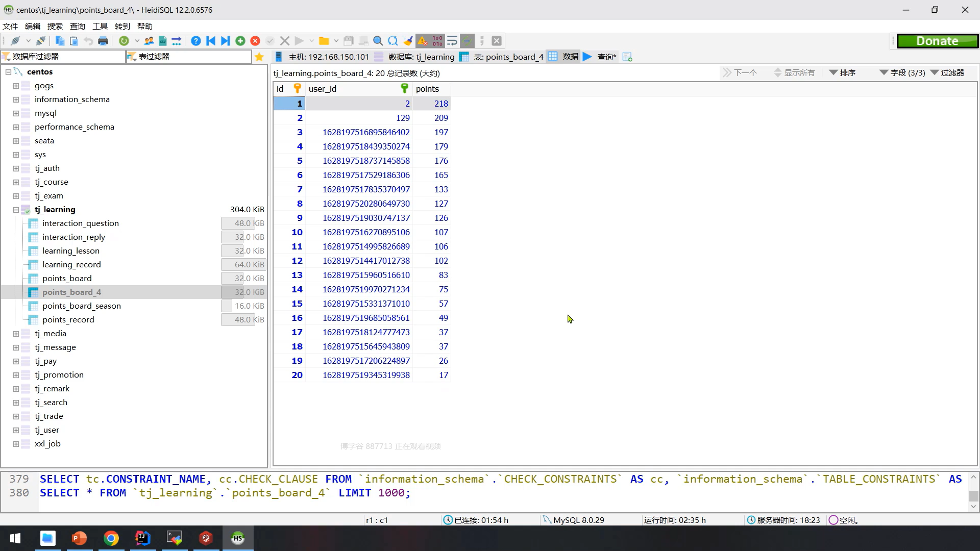Open the 排序 sort dropdown
This screenshot has width=980, height=551.
[x=843, y=73]
